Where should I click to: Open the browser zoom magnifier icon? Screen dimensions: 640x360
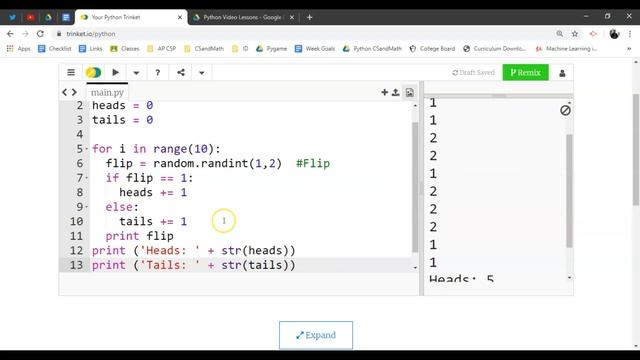[x=560, y=34]
